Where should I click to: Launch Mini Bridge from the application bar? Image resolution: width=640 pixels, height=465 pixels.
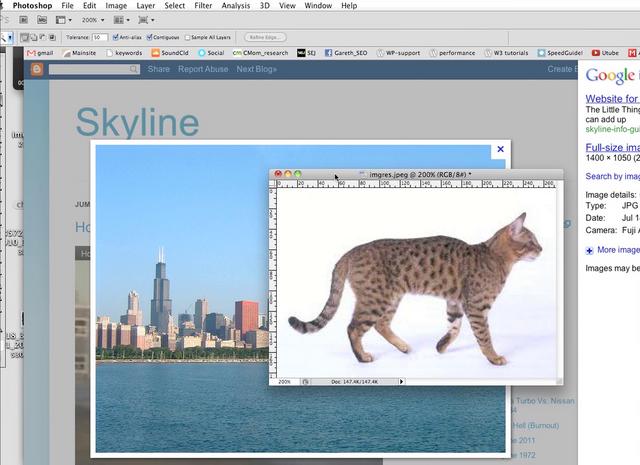pos(42,20)
